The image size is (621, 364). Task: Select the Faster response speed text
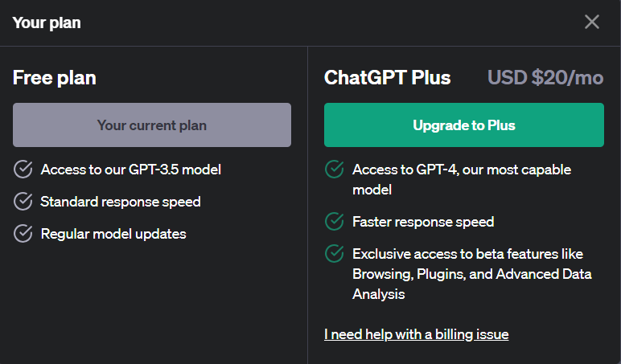tap(423, 221)
